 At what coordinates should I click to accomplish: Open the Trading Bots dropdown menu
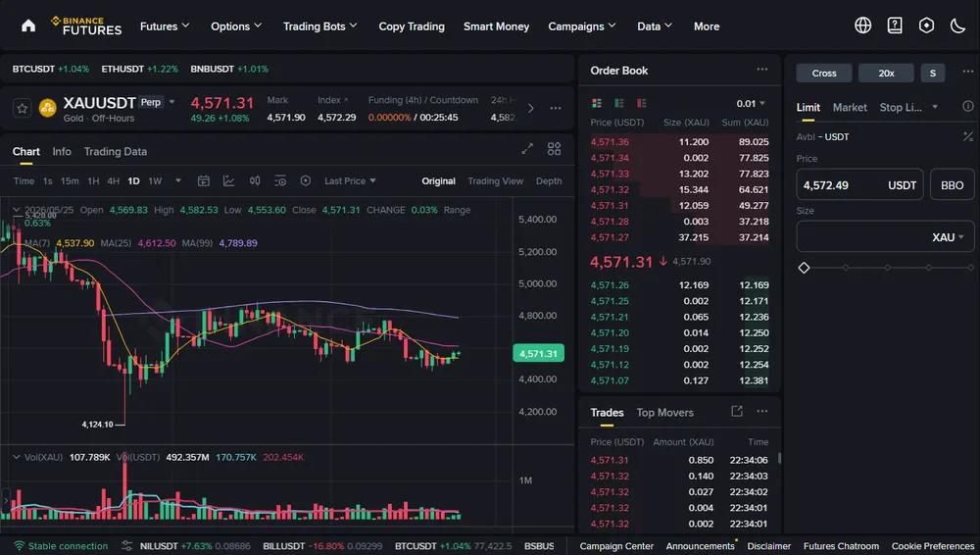(x=320, y=26)
